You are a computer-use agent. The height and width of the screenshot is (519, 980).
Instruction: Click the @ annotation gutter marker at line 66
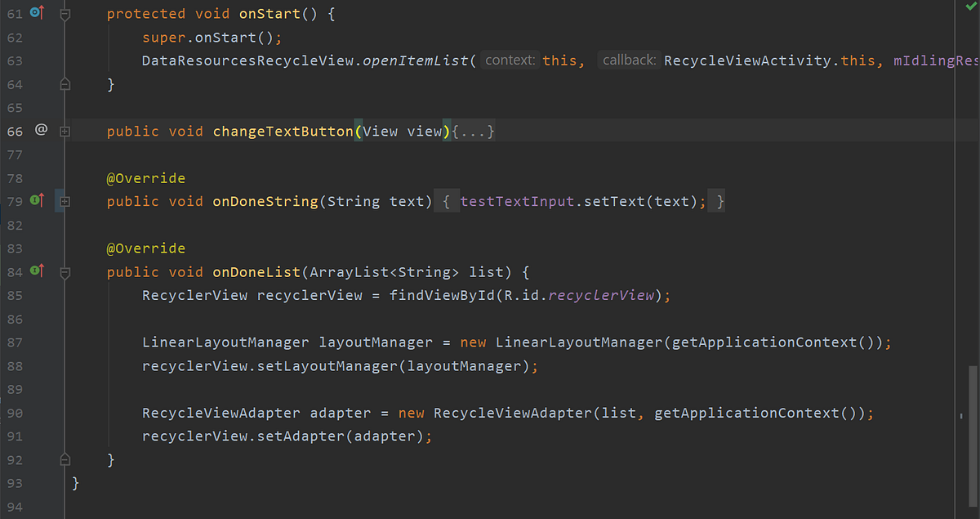(x=42, y=129)
